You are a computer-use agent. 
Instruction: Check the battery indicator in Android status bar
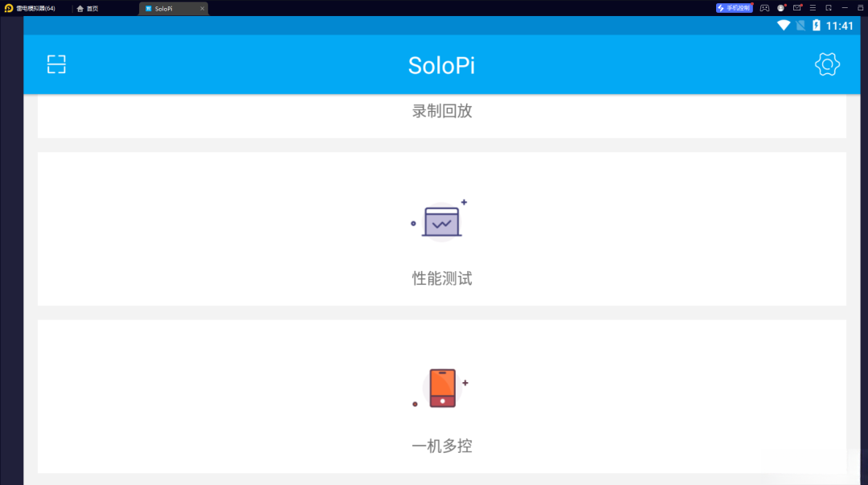pyautogui.click(x=815, y=25)
